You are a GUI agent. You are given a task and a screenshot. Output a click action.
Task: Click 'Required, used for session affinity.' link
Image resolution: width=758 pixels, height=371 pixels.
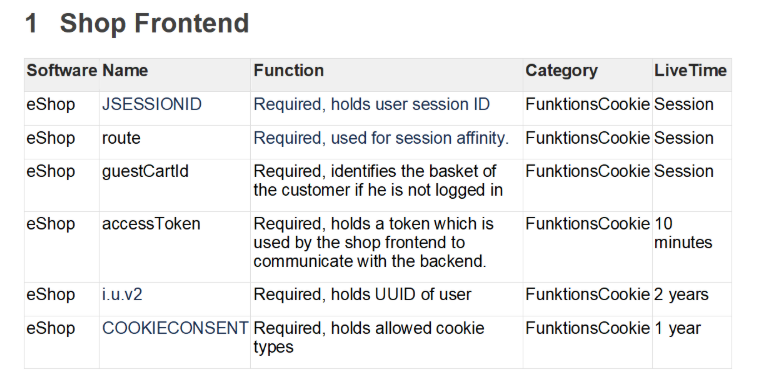(x=381, y=138)
